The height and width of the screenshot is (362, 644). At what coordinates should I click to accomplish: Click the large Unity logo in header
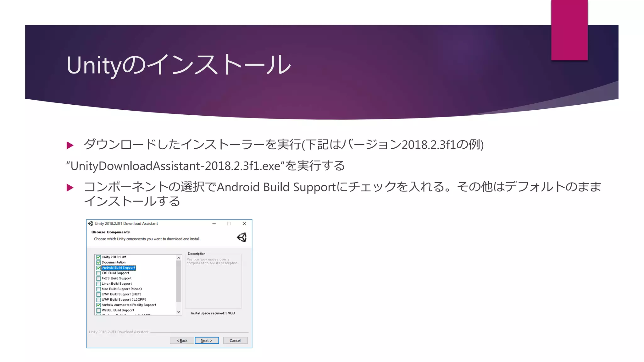[242, 237]
